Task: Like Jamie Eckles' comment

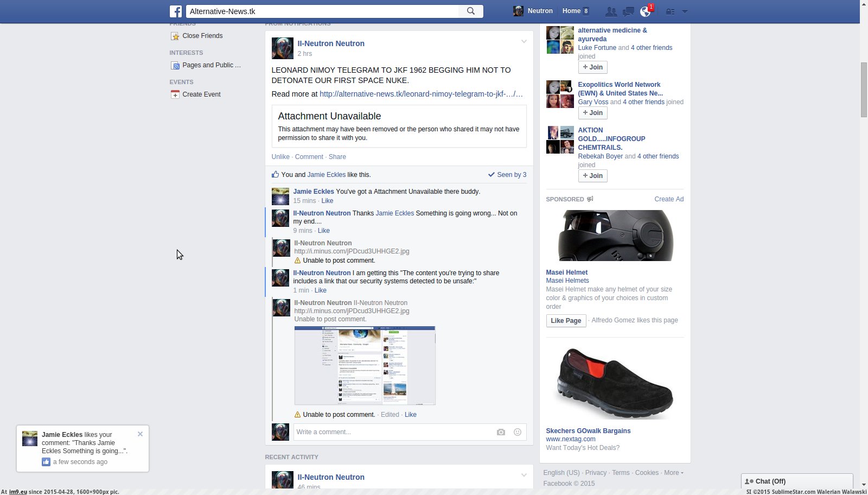Action: pos(327,201)
